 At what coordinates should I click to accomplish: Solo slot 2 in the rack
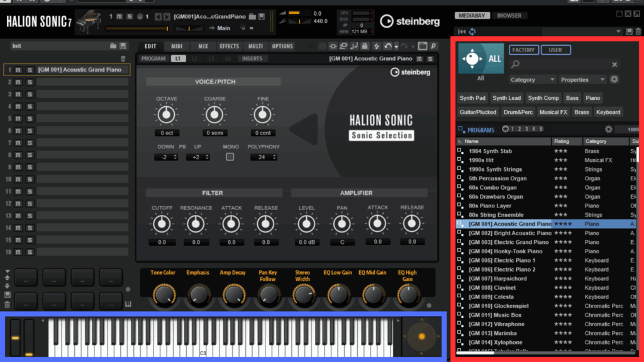point(29,82)
